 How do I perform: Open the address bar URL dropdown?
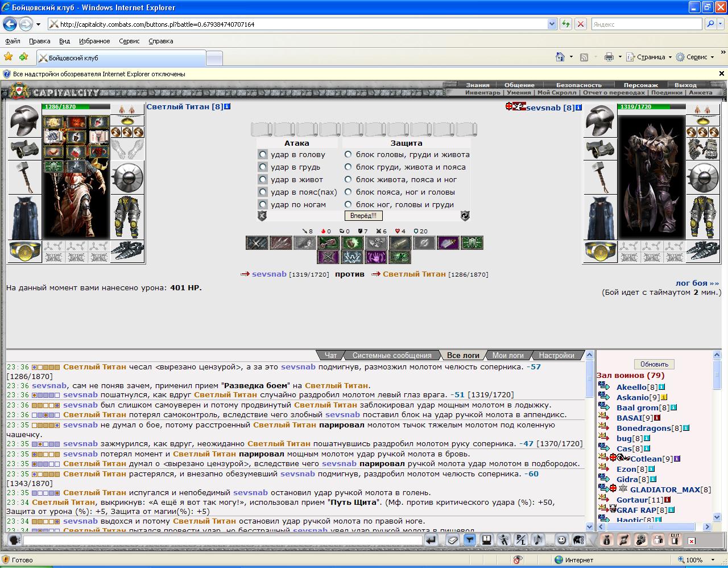552,24
